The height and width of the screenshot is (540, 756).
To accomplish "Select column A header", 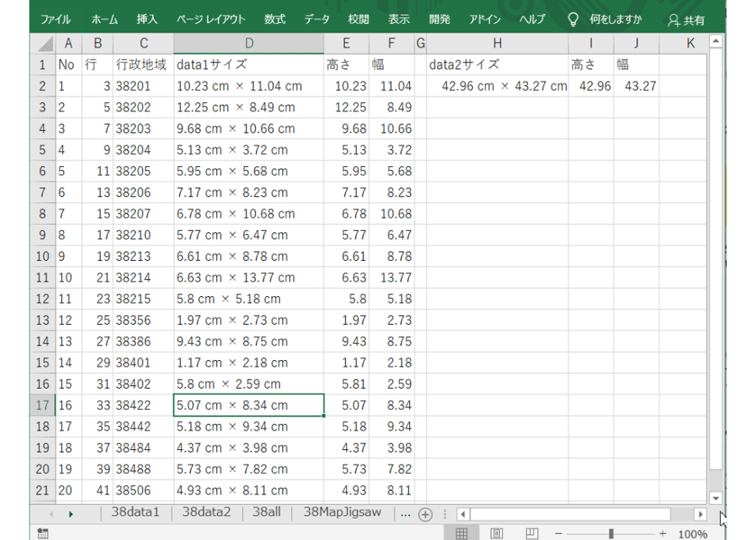I will click(x=69, y=43).
